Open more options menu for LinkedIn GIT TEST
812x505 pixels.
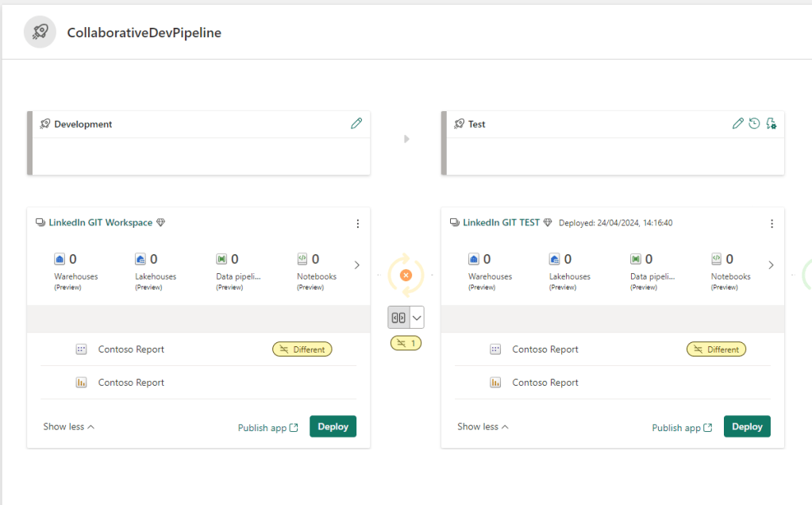[772, 223]
